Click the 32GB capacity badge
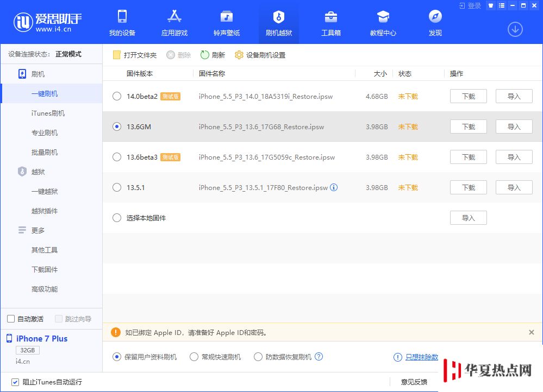The image size is (543, 392). [28, 350]
